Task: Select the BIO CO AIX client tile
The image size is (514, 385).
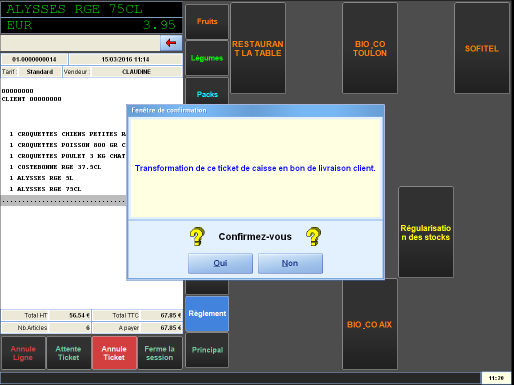Action: coord(370,324)
